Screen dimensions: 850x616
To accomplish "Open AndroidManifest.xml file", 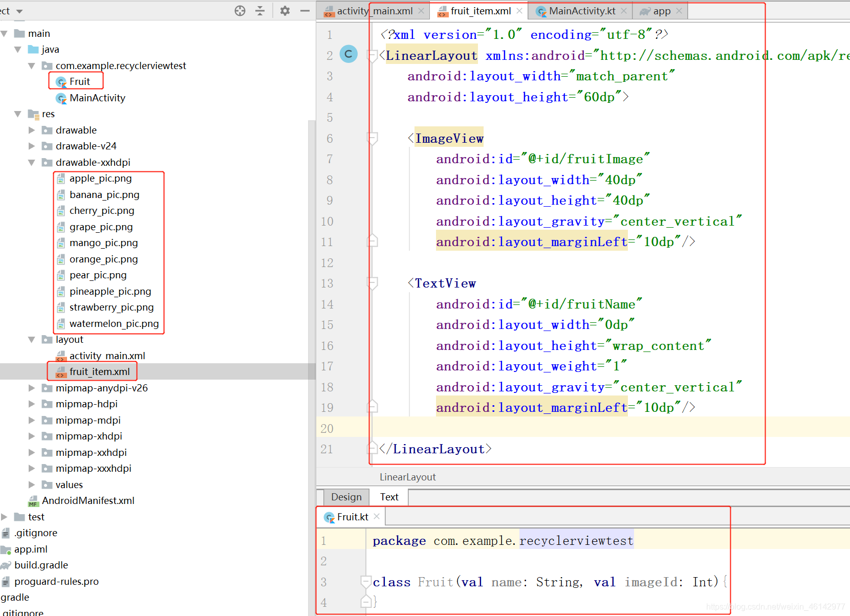I will click(88, 501).
